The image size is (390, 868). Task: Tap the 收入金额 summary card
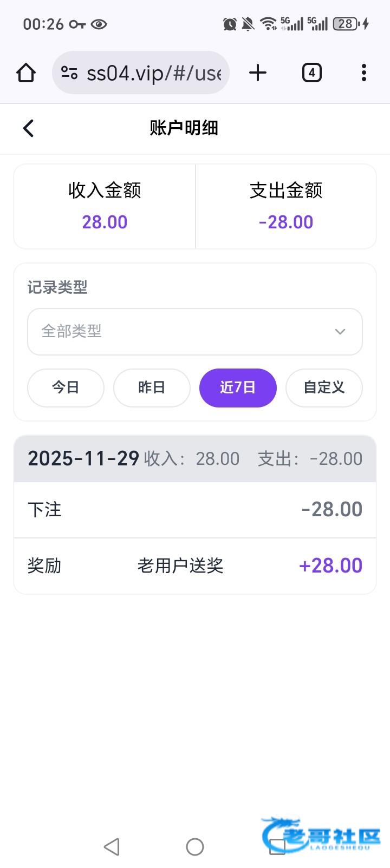105,206
